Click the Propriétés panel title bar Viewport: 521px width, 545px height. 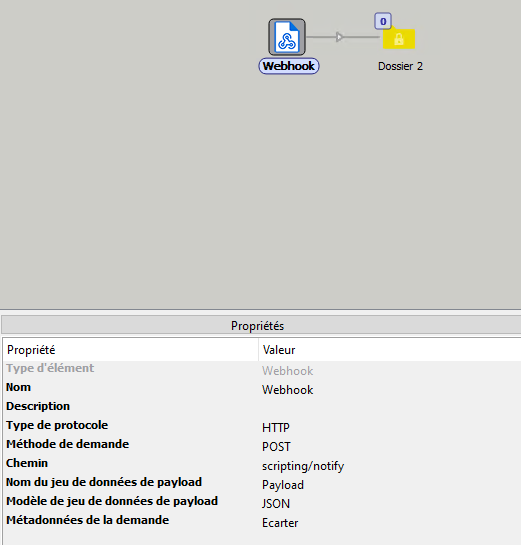pos(261,326)
